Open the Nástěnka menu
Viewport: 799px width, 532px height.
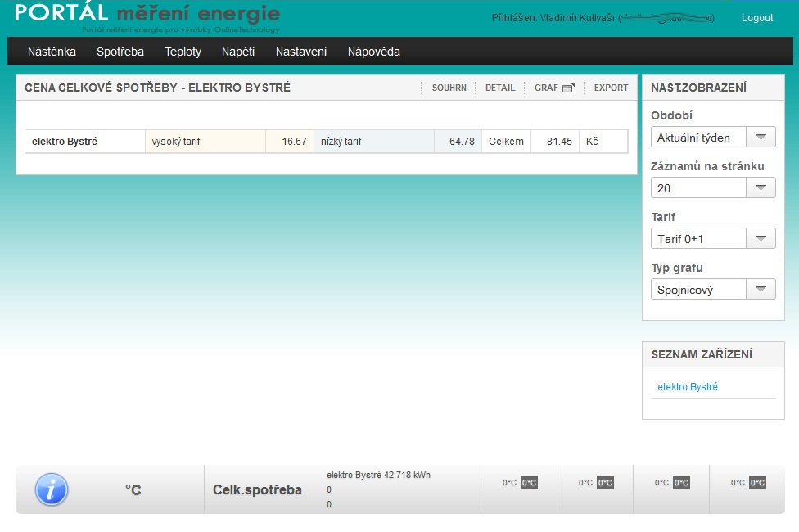[x=52, y=52]
